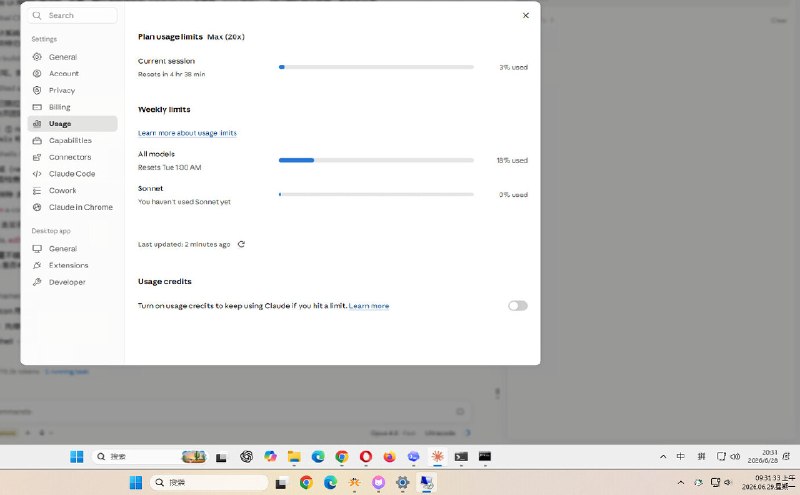
Task: Open Chrome on the outer taskbar
Action: click(x=306, y=482)
